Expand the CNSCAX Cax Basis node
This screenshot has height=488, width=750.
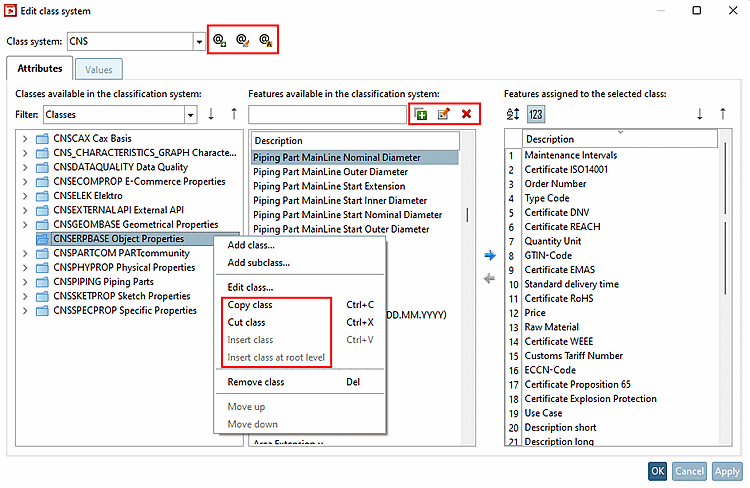(x=25, y=139)
